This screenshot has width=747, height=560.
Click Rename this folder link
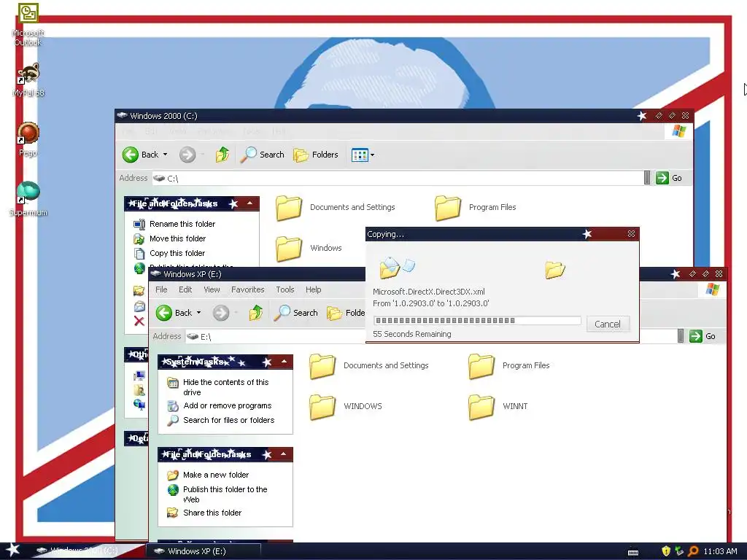click(182, 224)
